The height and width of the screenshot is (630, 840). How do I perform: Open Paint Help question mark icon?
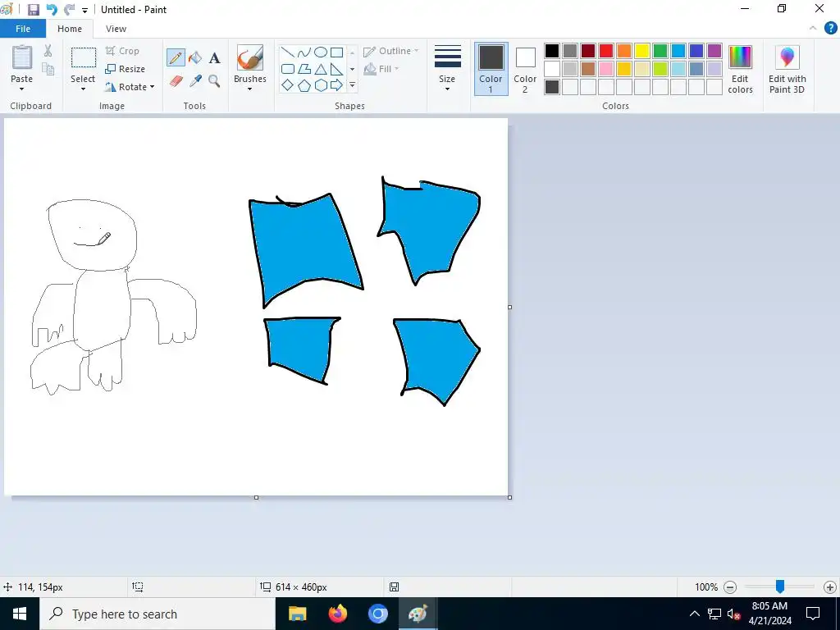click(x=830, y=29)
